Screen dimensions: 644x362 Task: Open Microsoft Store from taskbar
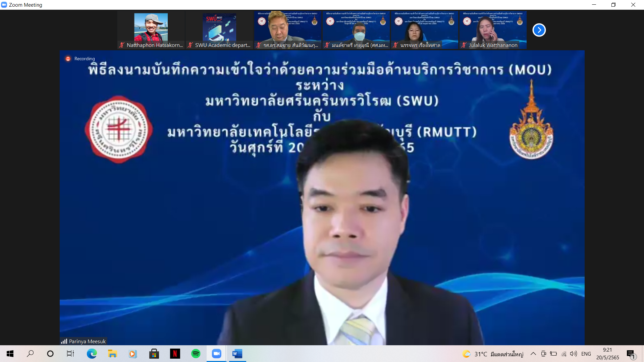tap(154, 354)
